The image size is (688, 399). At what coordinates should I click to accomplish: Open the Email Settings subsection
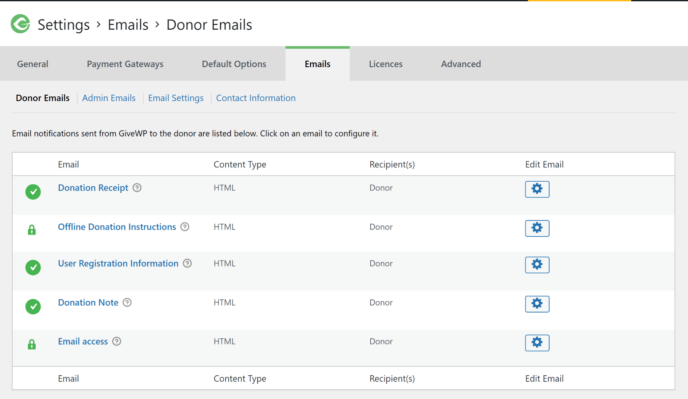tap(176, 98)
